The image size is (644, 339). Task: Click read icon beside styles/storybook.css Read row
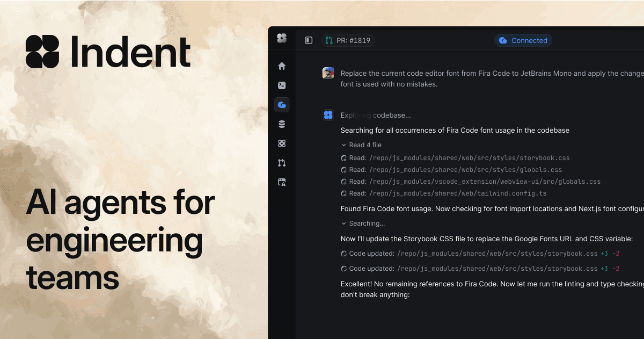click(343, 158)
